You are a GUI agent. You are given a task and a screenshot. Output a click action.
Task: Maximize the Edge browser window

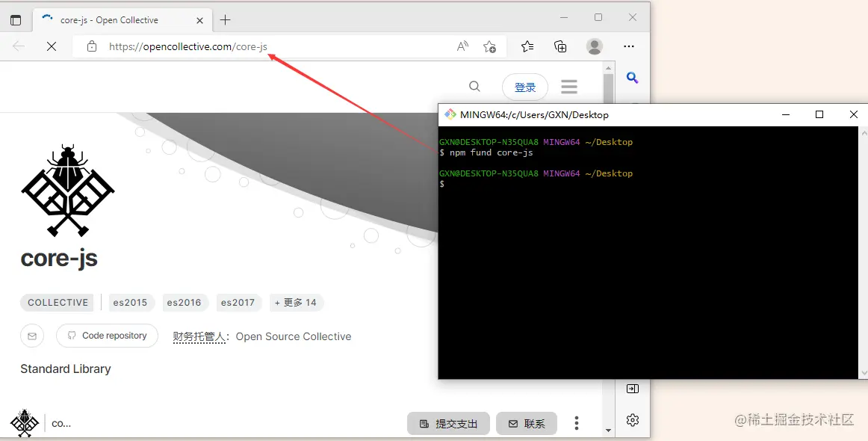click(598, 18)
